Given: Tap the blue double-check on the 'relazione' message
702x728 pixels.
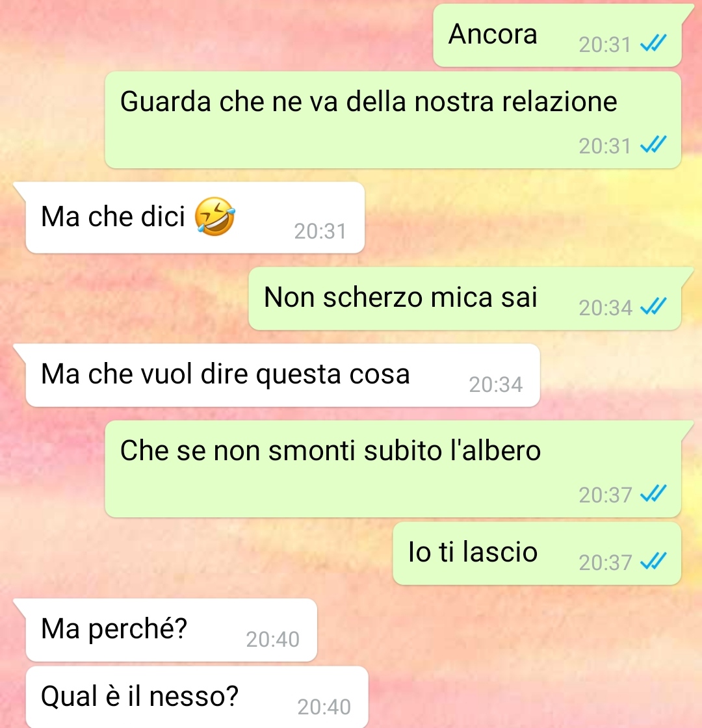Looking at the screenshot, I should tap(653, 145).
